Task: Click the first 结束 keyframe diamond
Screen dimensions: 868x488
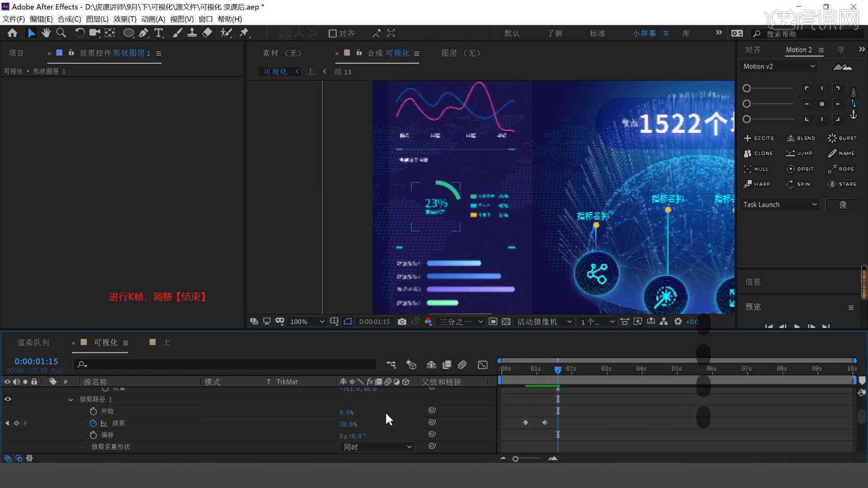Action: 525,423
